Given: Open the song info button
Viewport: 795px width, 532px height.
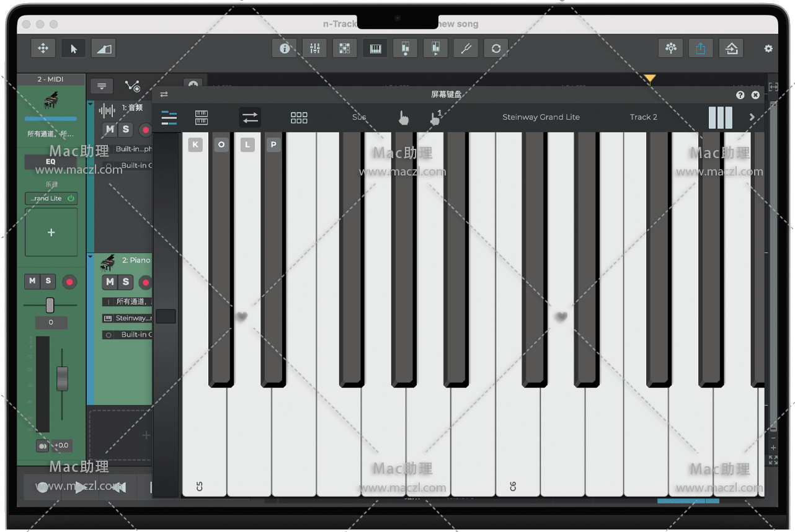Looking at the screenshot, I should [285, 48].
